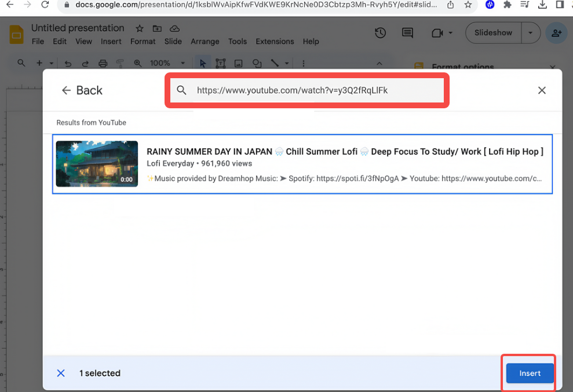Open the Edit menu
Viewport: 573px width, 392px height.
pos(60,41)
